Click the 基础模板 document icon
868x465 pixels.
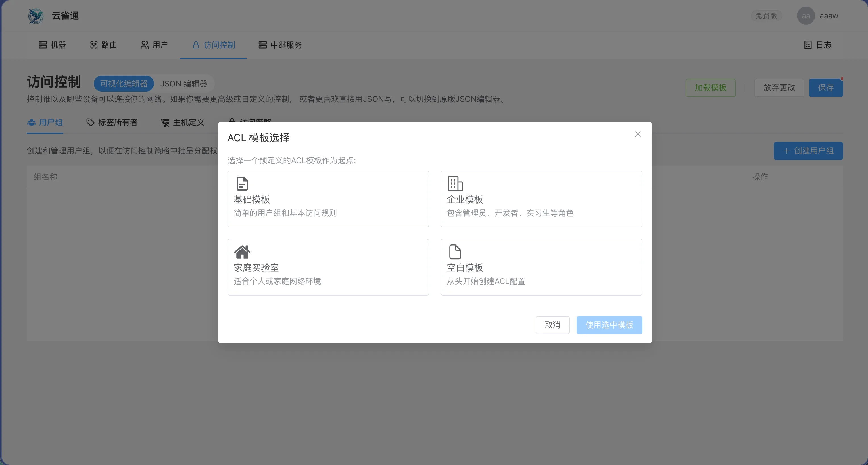[242, 184]
